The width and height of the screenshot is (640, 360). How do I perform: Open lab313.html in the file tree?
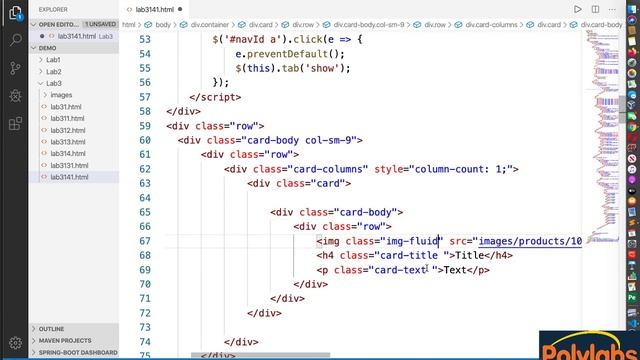click(x=68, y=142)
